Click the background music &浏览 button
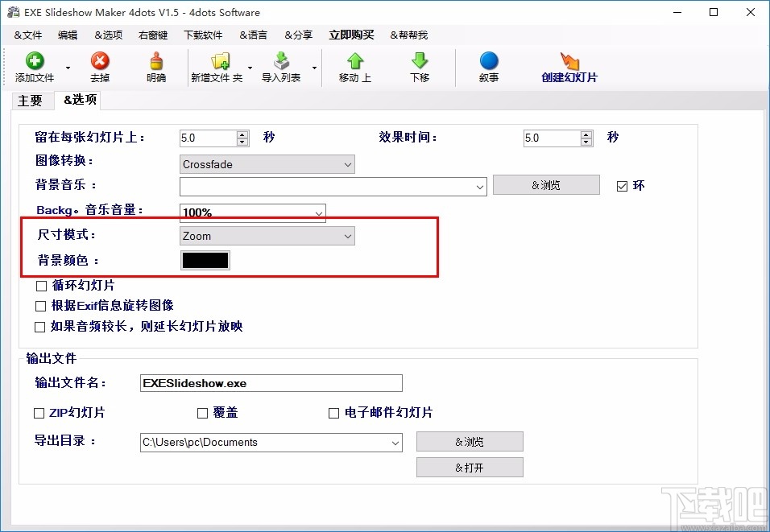Image resolution: width=770 pixels, height=532 pixels. 546,184
